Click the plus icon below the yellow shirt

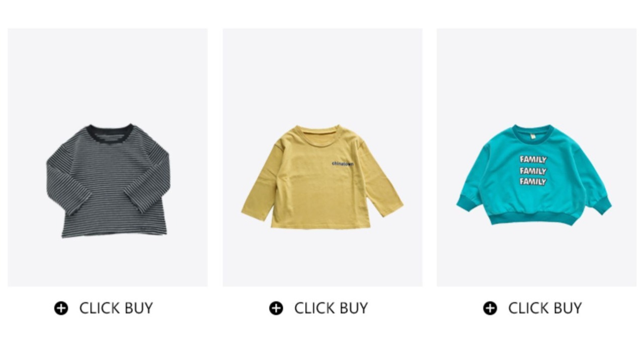click(276, 308)
